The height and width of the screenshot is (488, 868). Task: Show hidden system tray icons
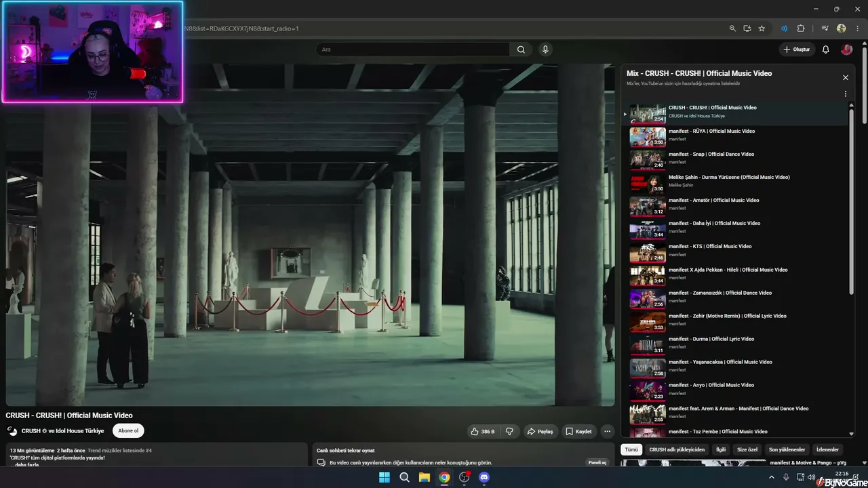[x=771, y=477]
